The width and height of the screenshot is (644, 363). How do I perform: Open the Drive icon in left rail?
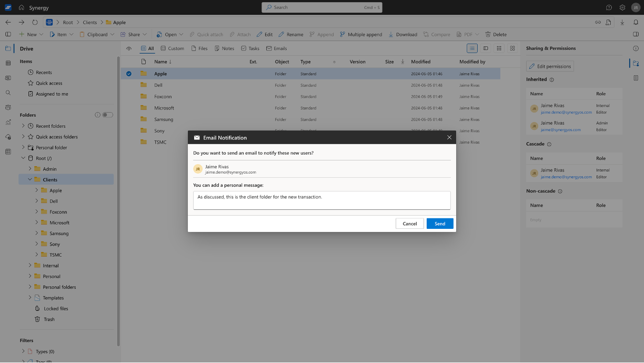click(x=8, y=48)
